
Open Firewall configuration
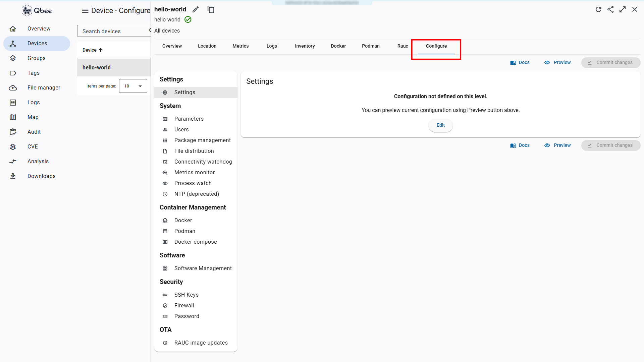[x=196, y=306]
